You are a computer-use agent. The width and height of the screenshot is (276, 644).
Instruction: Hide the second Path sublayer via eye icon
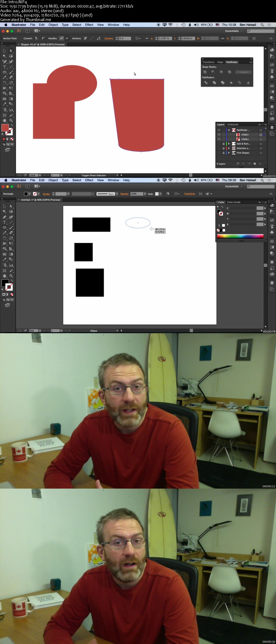coord(219,139)
